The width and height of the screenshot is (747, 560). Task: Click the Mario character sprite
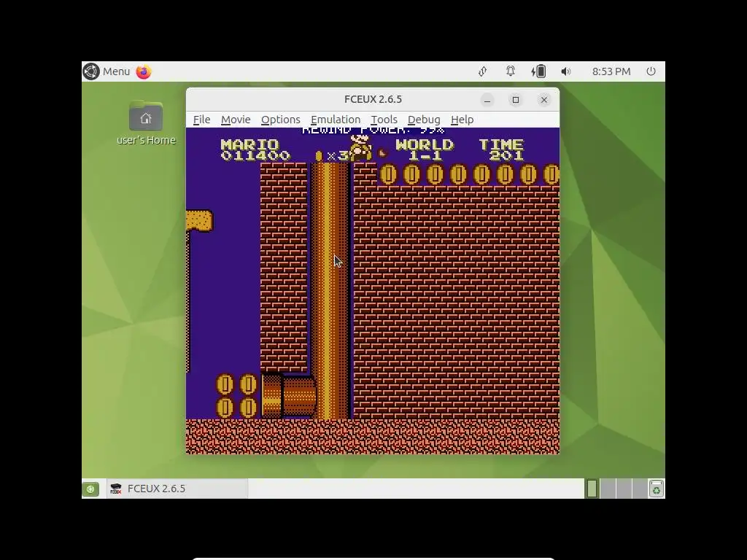point(360,147)
